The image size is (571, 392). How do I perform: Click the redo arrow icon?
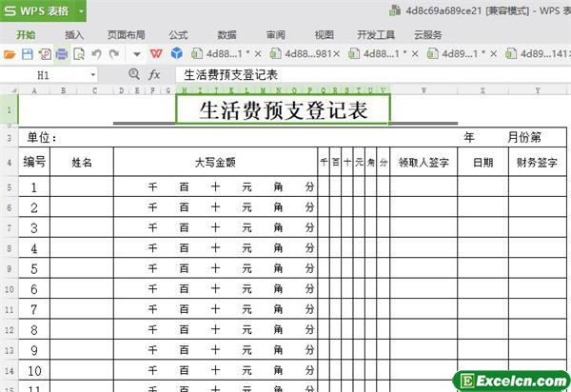[114, 54]
